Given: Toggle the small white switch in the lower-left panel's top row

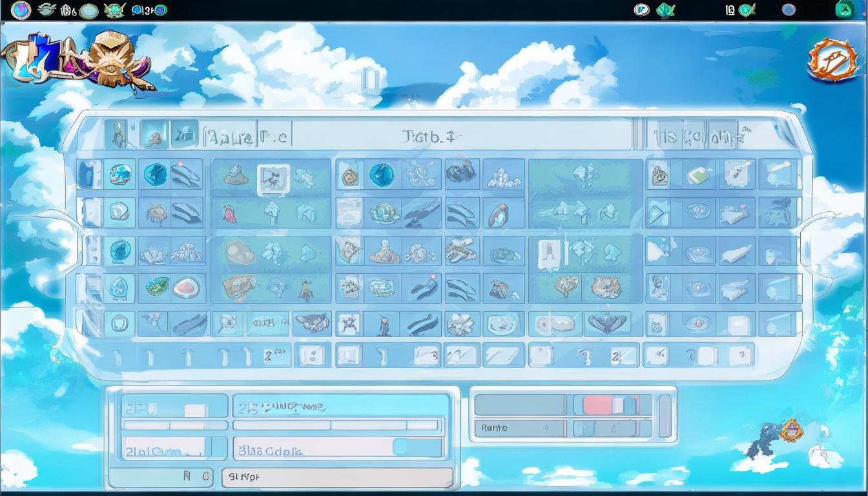Looking at the screenshot, I should point(195,410).
